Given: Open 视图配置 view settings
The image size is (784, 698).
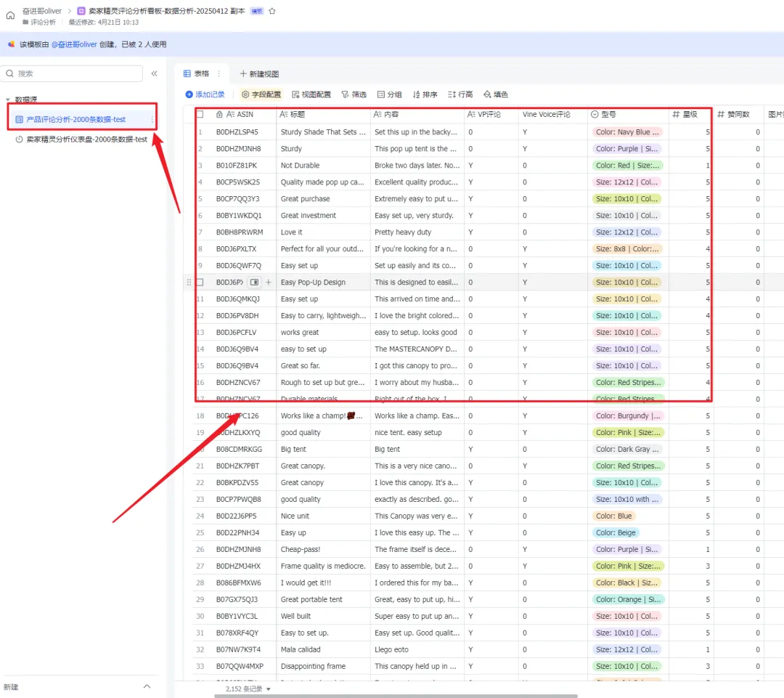Looking at the screenshot, I should 311,94.
